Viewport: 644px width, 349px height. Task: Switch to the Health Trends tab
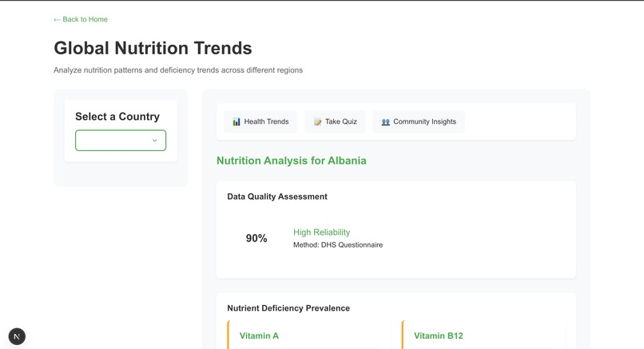[260, 121]
